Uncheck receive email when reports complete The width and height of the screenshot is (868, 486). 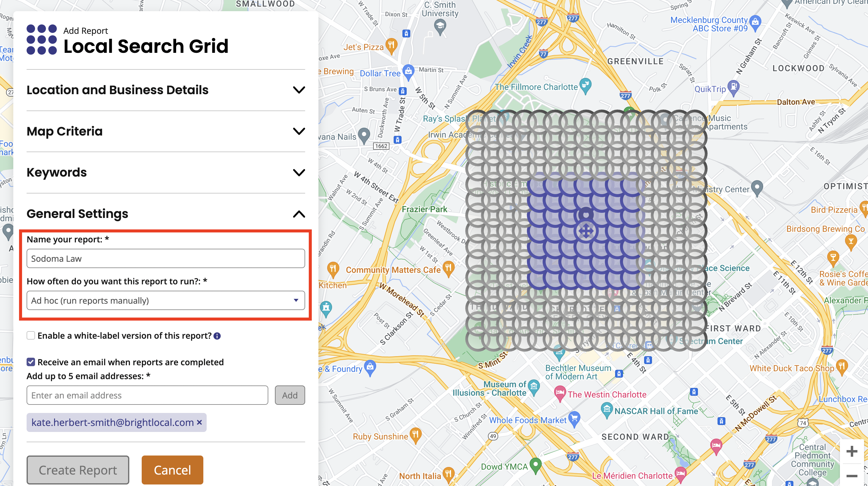pyautogui.click(x=31, y=362)
